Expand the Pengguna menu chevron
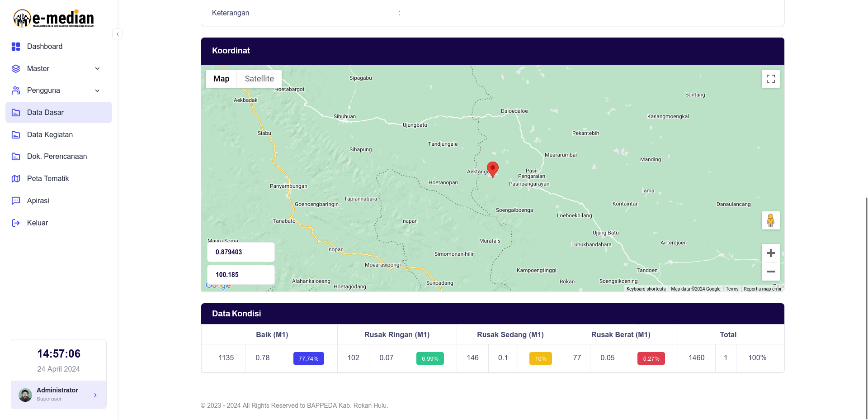The width and height of the screenshot is (868, 420). [x=97, y=91]
